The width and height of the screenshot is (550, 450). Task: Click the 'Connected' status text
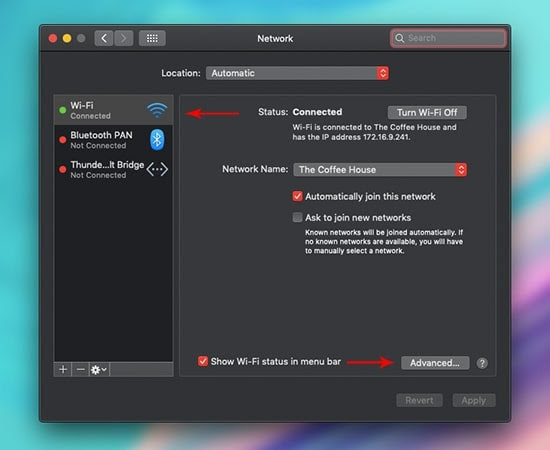(317, 112)
